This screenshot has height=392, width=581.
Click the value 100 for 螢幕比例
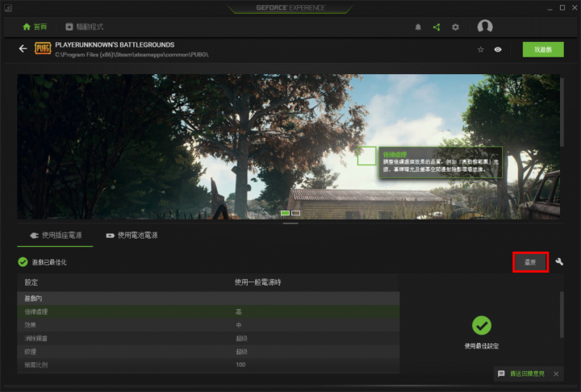click(240, 365)
